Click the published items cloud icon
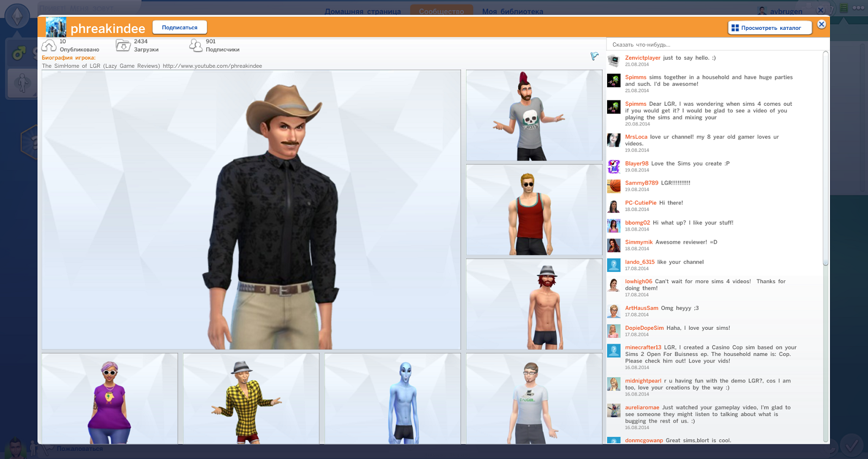Viewport: 868px width, 459px height. (x=49, y=46)
